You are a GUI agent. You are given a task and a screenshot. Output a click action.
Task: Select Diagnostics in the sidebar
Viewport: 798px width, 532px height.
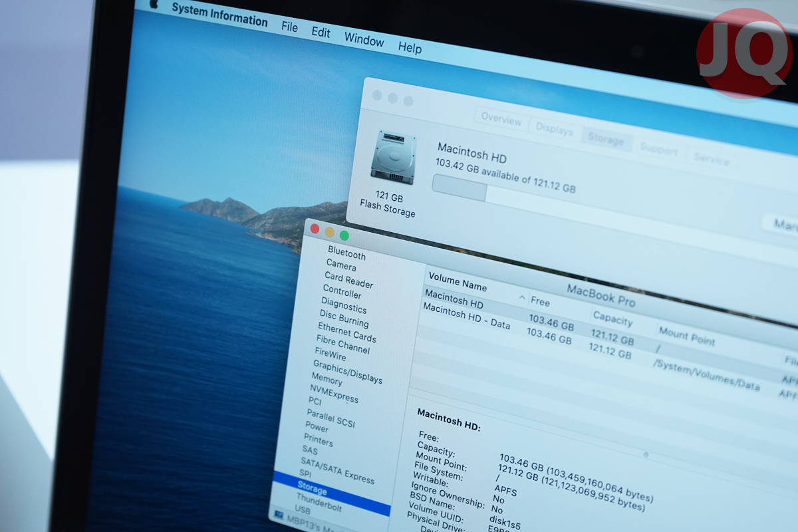pos(343,305)
